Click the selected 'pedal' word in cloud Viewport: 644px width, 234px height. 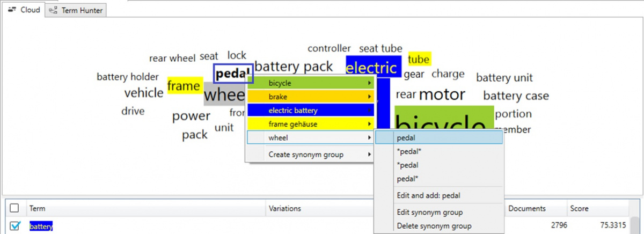coord(233,74)
